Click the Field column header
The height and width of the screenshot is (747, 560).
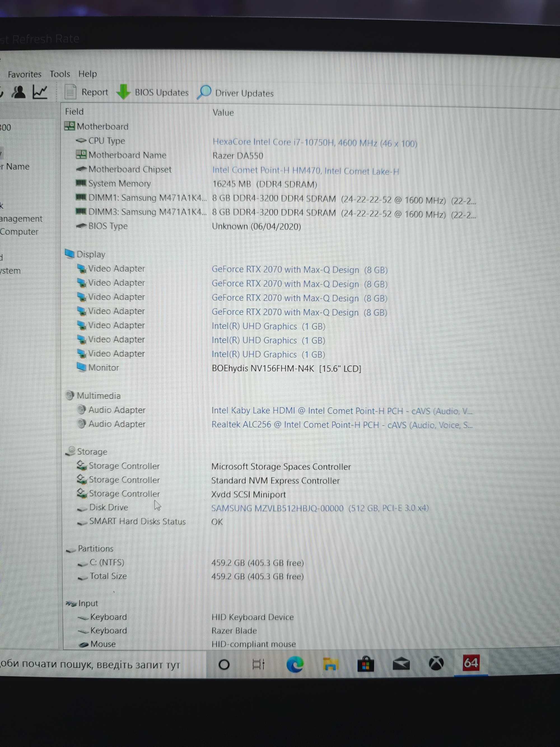(x=74, y=111)
